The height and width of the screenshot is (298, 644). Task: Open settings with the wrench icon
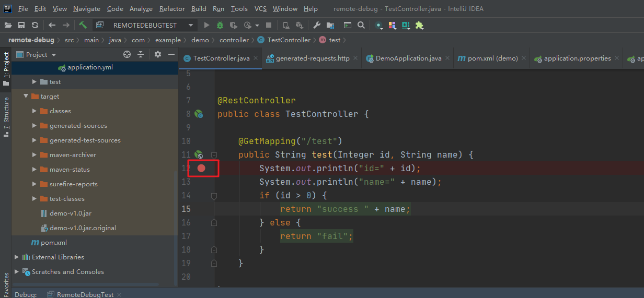click(317, 25)
